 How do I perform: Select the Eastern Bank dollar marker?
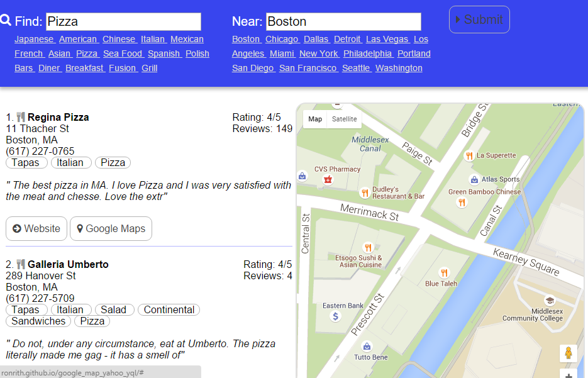point(336,316)
